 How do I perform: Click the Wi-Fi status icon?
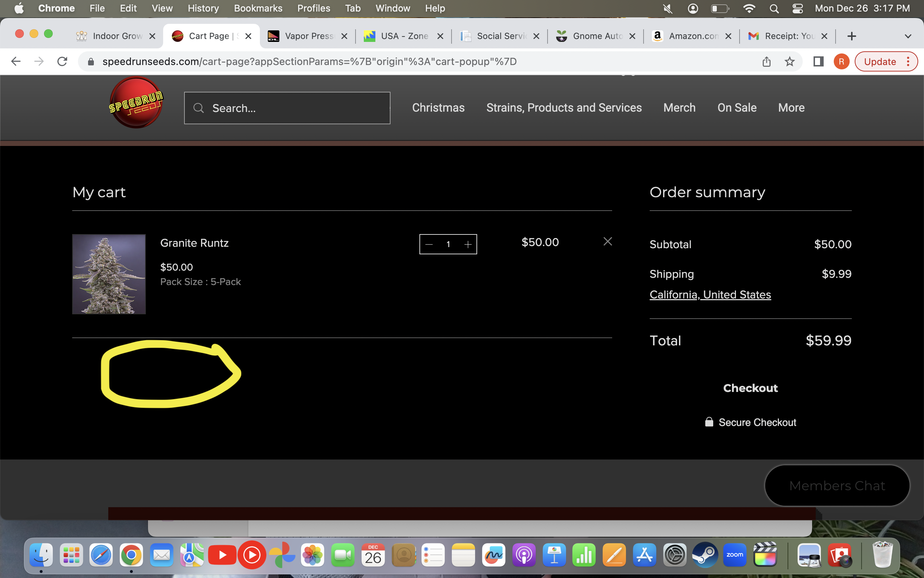[x=749, y=8]
